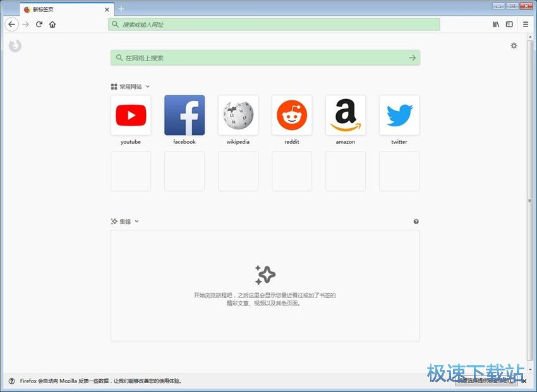Open the facebook top site tile

coord(184,116)
